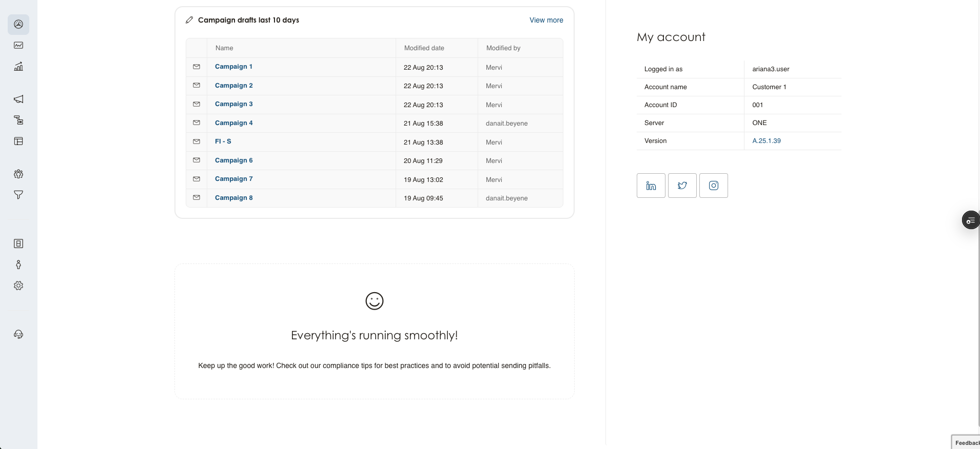Image resolution: width=980 pixels, height=449 pixels.
Task: Open the FI - S campaign draft
Action: 223,141
